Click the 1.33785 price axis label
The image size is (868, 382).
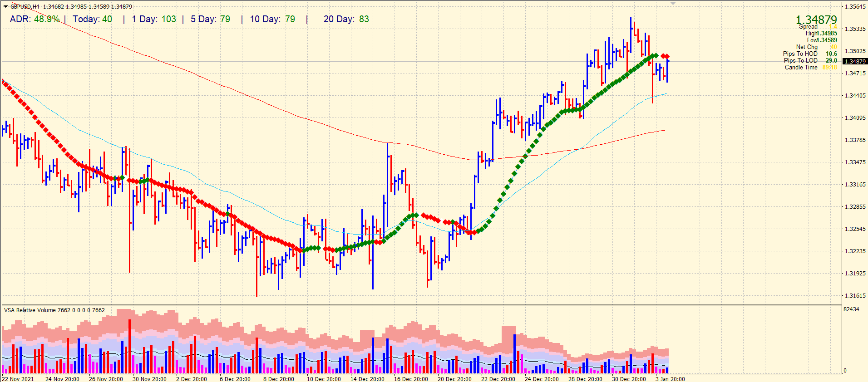coord(855,140)
